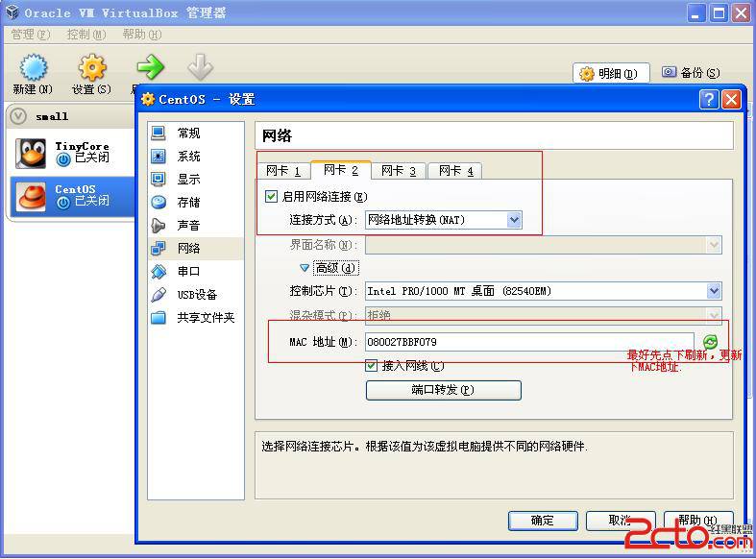Open the 控制 menu
Viewport: 756px width, 559px height.
(x=85, y=35)
